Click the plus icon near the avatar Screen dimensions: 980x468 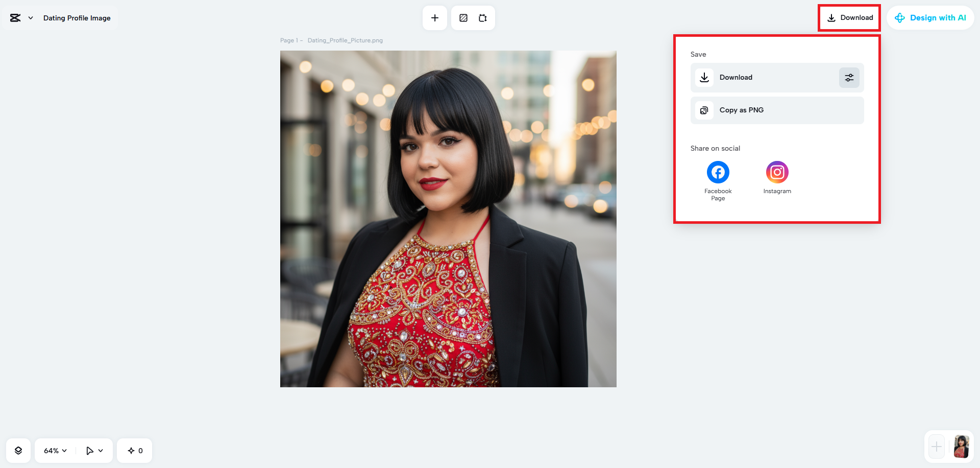[x=937, y=446]
